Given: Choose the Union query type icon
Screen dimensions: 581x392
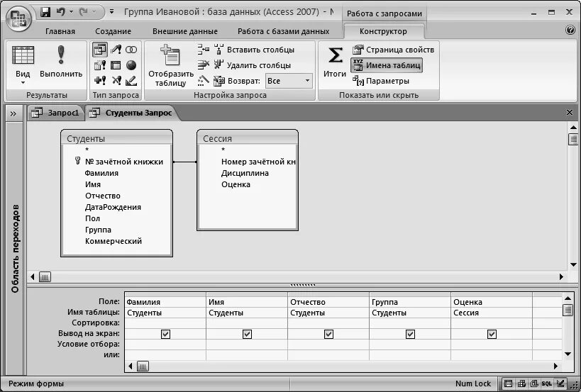Looking at the screenshot, I should click(131, 50).
